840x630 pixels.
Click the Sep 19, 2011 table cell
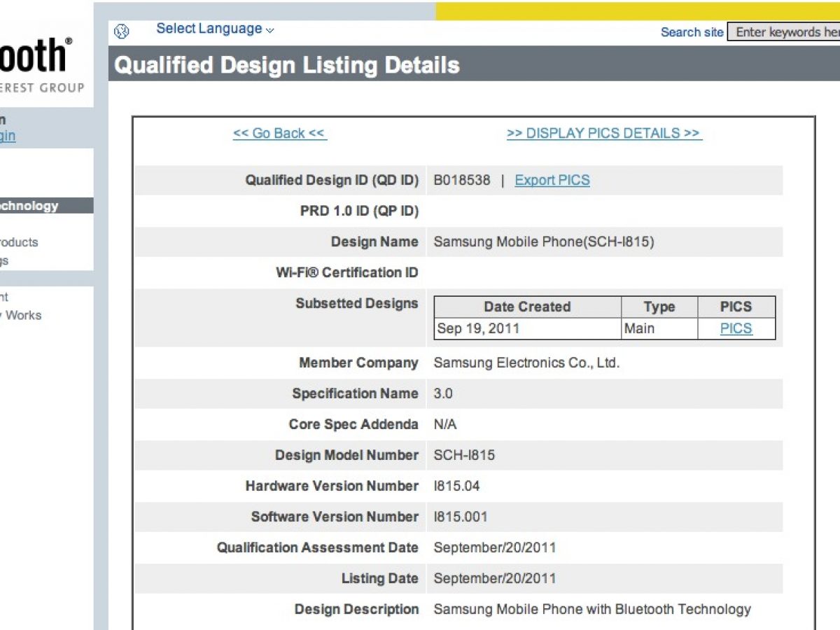[x=478, y=328]
